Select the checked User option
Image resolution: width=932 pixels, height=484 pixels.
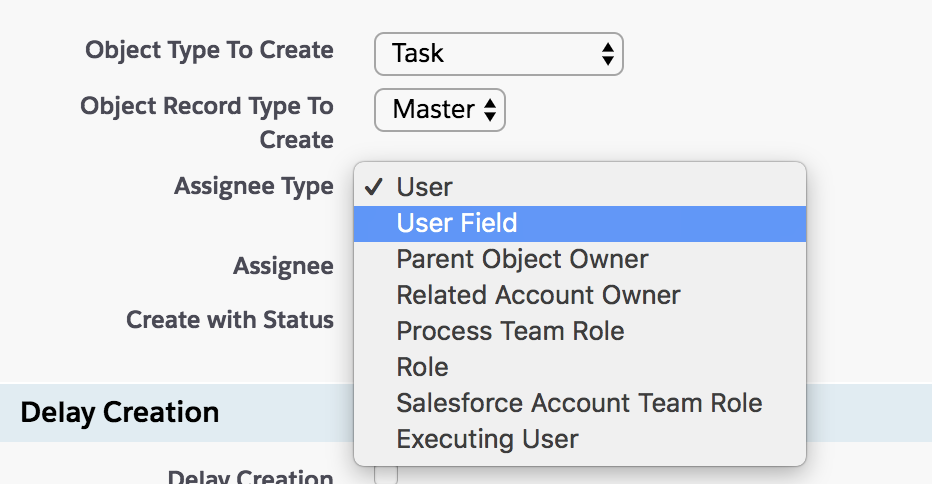pyautogui.click(x=424, y=187)
